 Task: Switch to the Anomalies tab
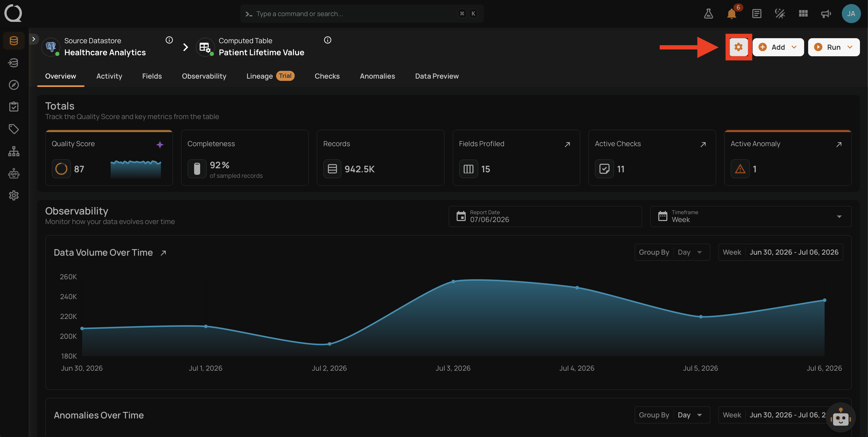(377, 76)
